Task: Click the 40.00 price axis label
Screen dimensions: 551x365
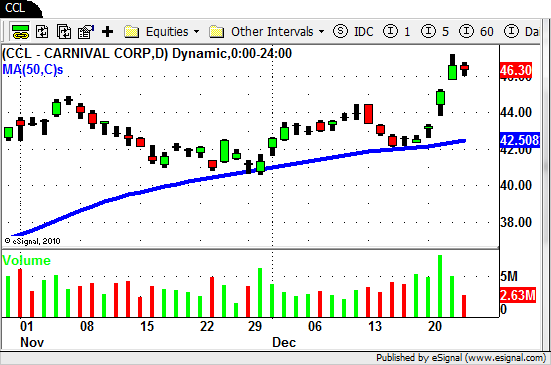Action: pos(516,185)
